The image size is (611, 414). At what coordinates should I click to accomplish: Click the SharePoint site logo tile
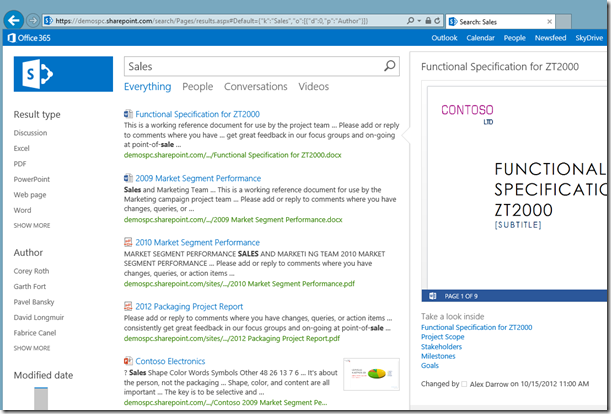tap(63, 74)
